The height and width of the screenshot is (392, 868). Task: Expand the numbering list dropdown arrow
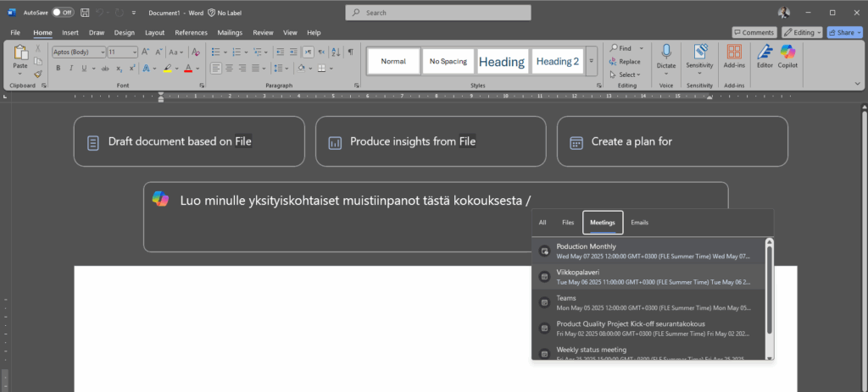[x=247, y=52]
